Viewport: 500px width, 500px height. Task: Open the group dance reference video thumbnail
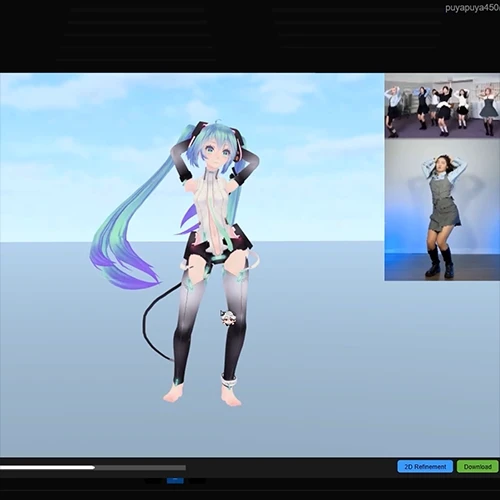442,106
